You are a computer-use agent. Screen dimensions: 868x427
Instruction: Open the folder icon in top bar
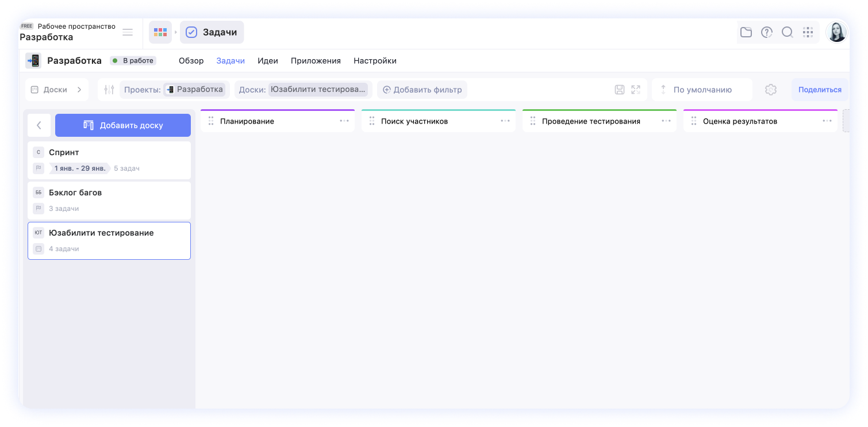(x=746, y=33)
